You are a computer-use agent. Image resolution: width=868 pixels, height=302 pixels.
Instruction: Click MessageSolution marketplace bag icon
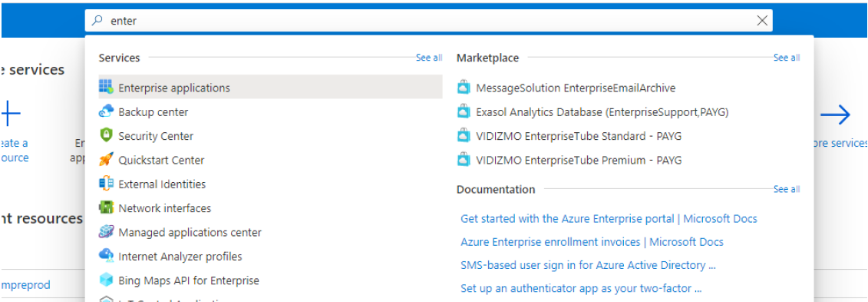[x=464, y=88]
